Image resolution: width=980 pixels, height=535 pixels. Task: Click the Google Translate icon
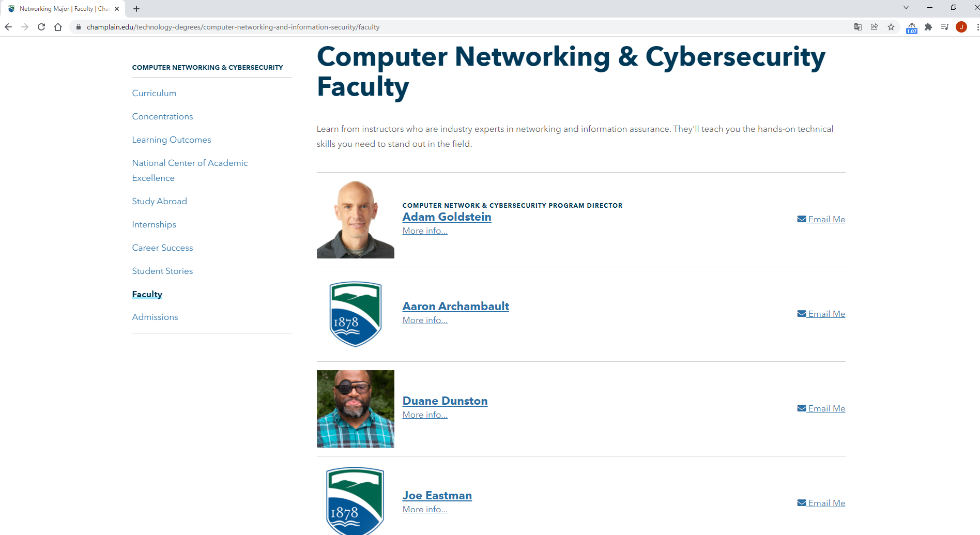click(x=858, y=27)
